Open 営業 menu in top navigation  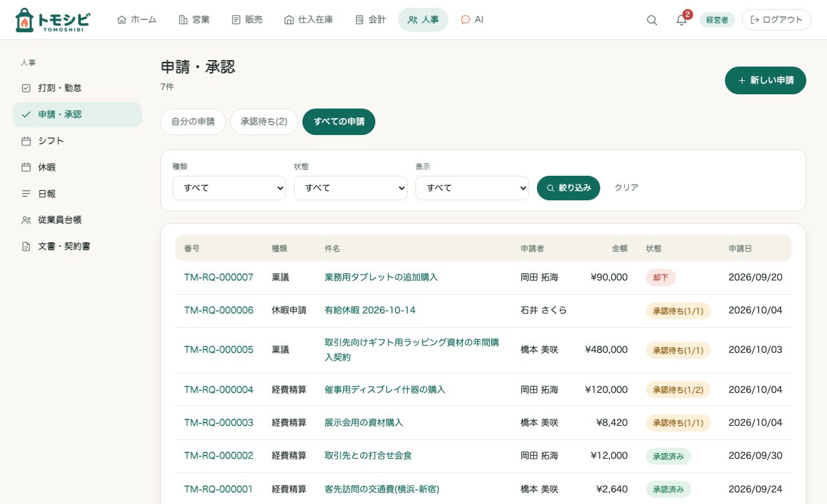pyautogui.click(x=194, y=20)
